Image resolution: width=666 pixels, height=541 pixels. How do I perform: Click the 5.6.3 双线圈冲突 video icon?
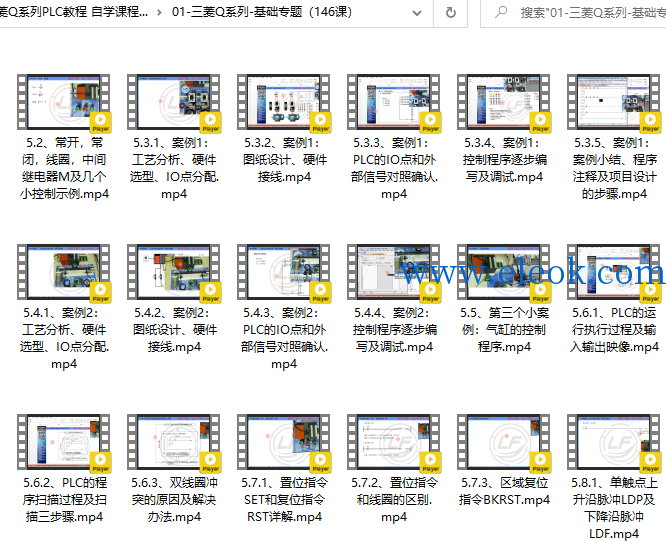point(174,442)
